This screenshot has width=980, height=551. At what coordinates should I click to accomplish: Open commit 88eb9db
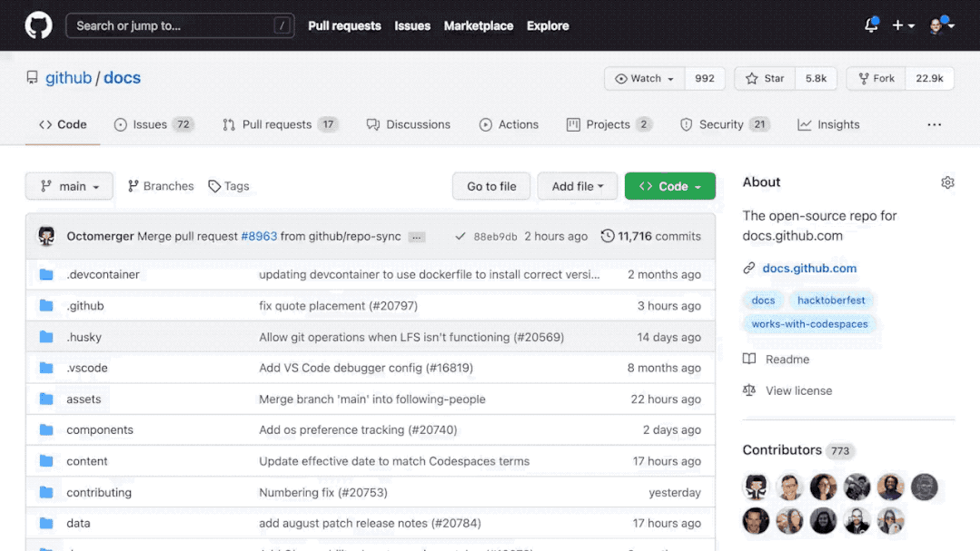[495, 237]
